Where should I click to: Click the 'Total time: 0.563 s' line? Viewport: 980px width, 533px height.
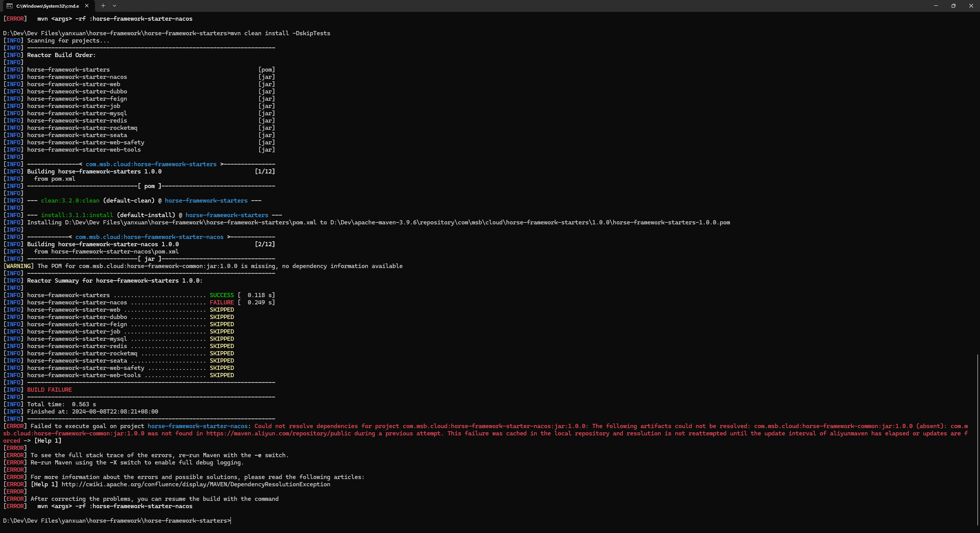click(61, 404)
